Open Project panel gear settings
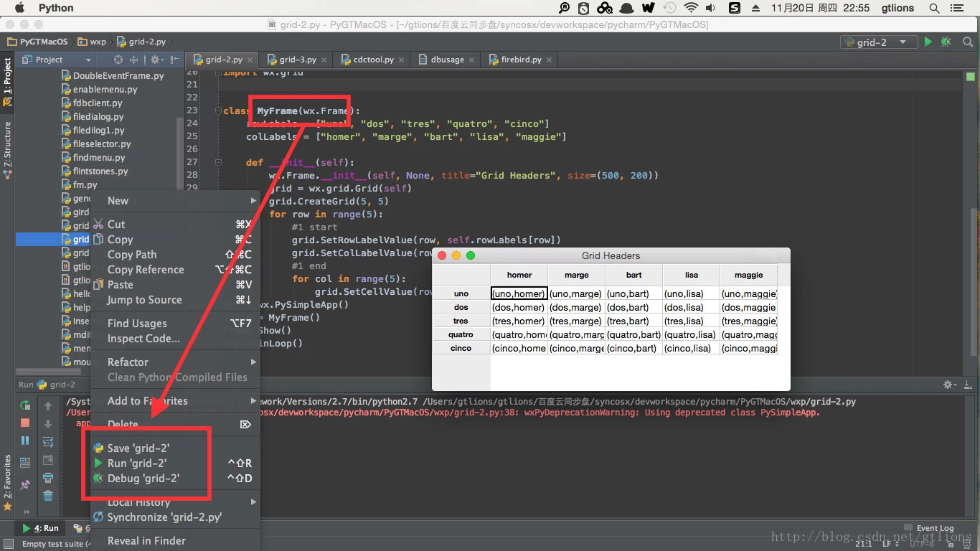The image size is (980, 551). coord(155,60)
